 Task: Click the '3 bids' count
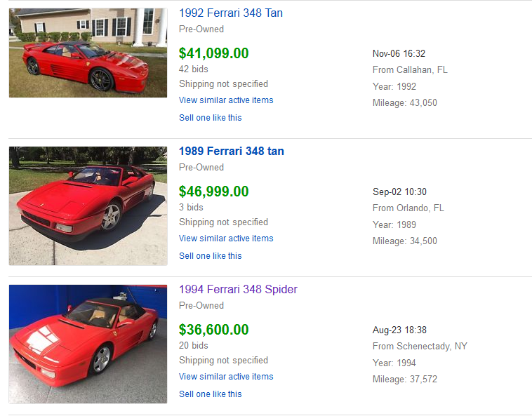click(191, 208)
